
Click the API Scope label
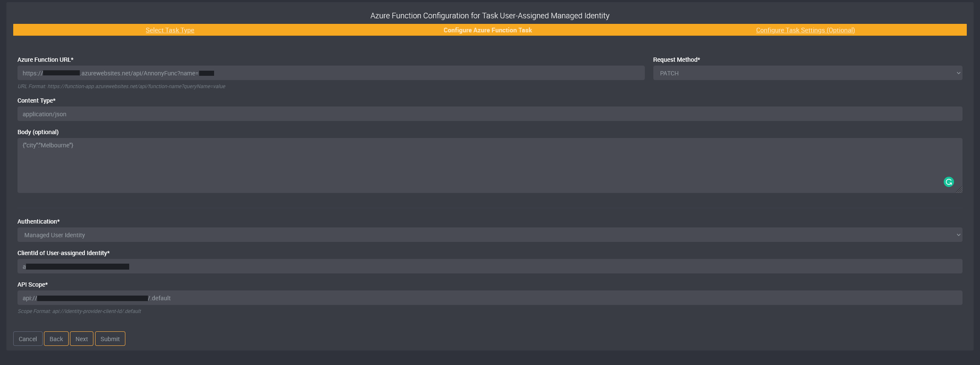click(32, 285)
